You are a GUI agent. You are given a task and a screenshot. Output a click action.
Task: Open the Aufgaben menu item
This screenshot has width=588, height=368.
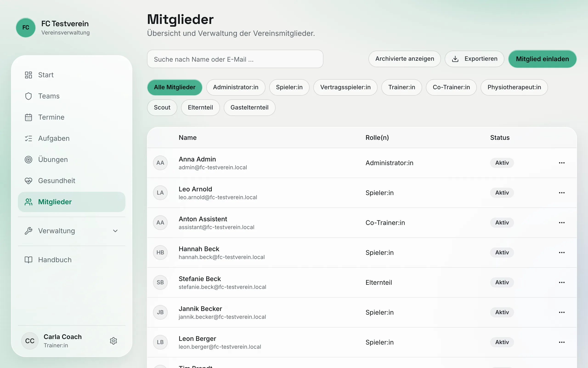71,138
